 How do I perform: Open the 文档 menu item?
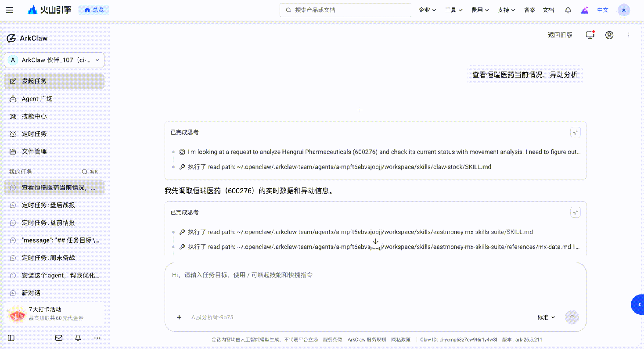tap(548, 10)
